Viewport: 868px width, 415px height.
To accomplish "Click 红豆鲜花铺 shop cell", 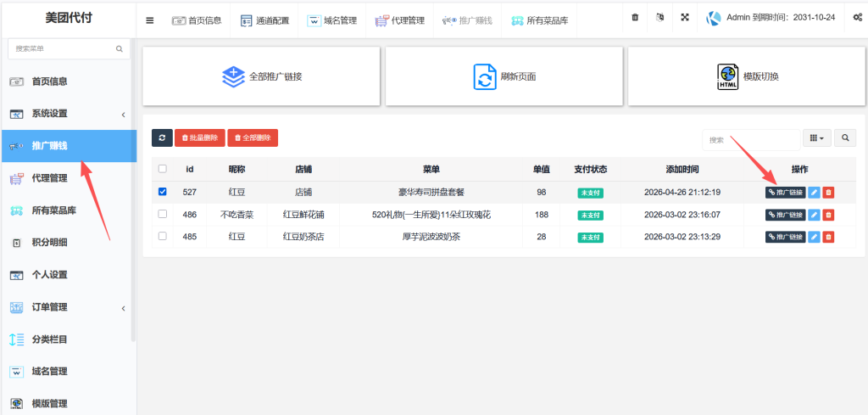I will pyautogui.click(x=303, y=215).
